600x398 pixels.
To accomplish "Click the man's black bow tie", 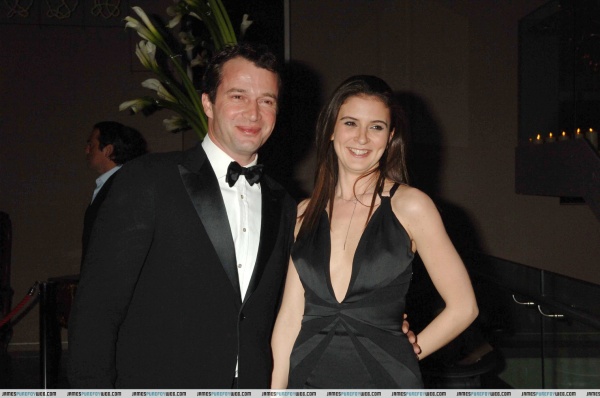I will point(244,173).
